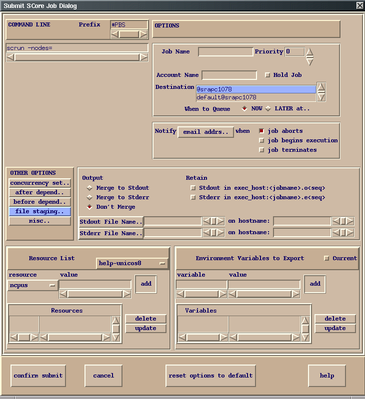Select default@srapc1078 destination entry
Viewport: 365px width, 399px height.
(256, 97)
